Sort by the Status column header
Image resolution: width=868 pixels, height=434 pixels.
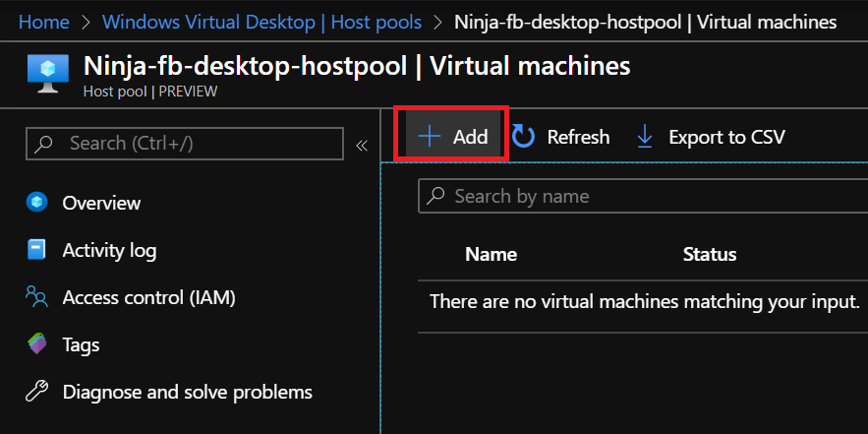(x=710, y=255)
